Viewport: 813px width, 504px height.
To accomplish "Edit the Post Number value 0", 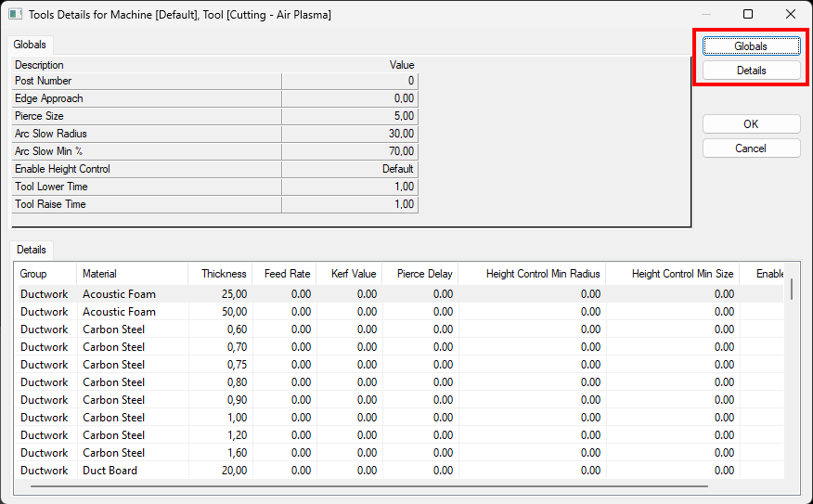I will (x=350, y=81).
